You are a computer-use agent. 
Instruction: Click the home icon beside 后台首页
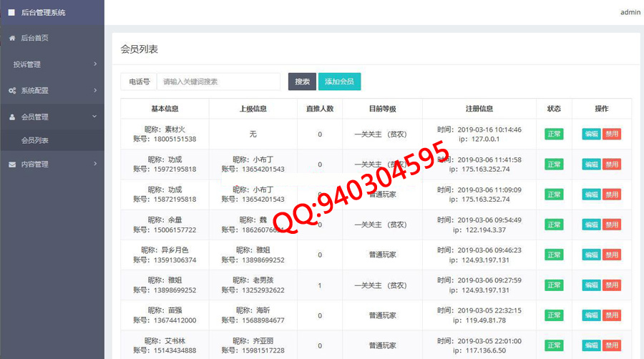(12, 38)
